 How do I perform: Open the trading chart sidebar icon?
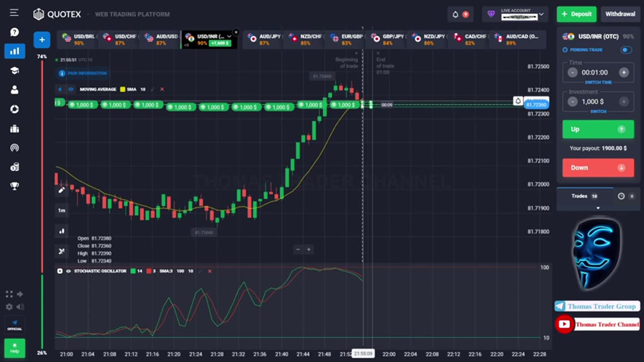click(15, 51)
